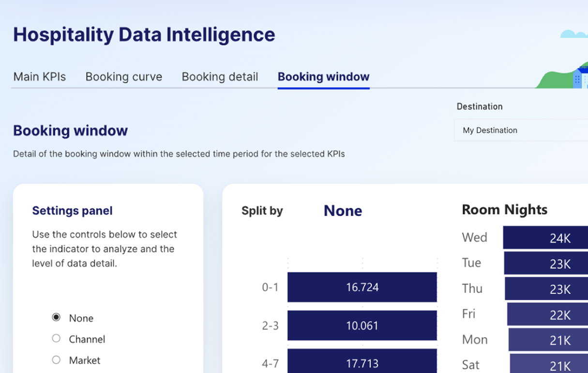Click the 0-1 days bar showing 16.724
The width and height of the screenshot is (588, 373).
[362, 287]
